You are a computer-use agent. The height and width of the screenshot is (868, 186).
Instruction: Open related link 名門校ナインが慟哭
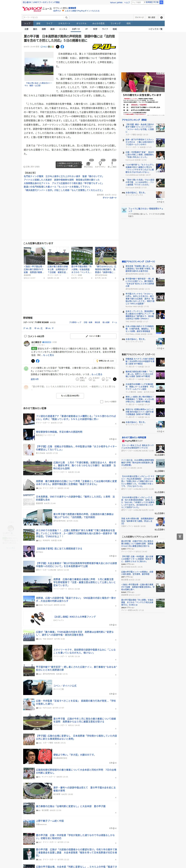click(63, 176)
